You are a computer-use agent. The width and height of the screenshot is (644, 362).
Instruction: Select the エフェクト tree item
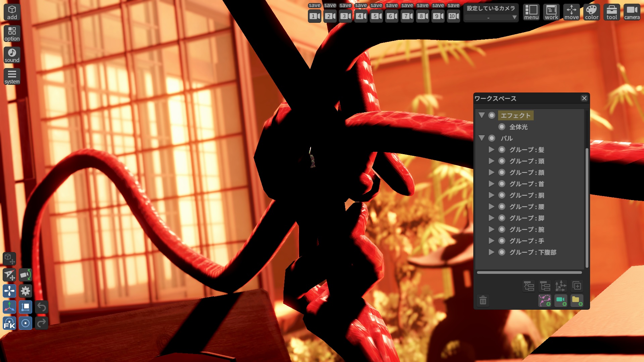point(516,115)
